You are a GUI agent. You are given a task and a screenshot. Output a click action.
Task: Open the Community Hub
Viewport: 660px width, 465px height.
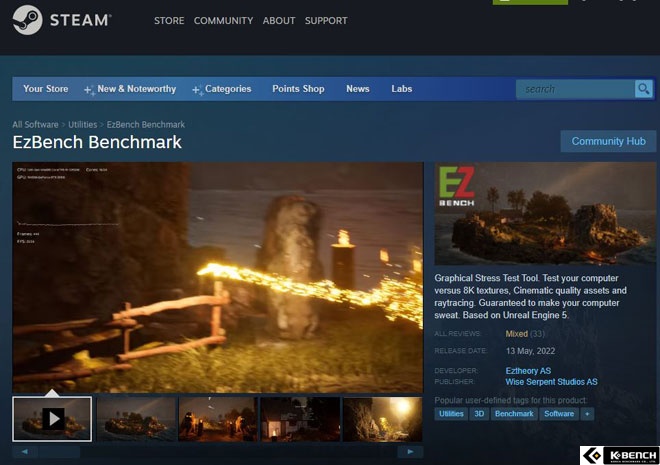pyautogui.click(x=608, y=141)
